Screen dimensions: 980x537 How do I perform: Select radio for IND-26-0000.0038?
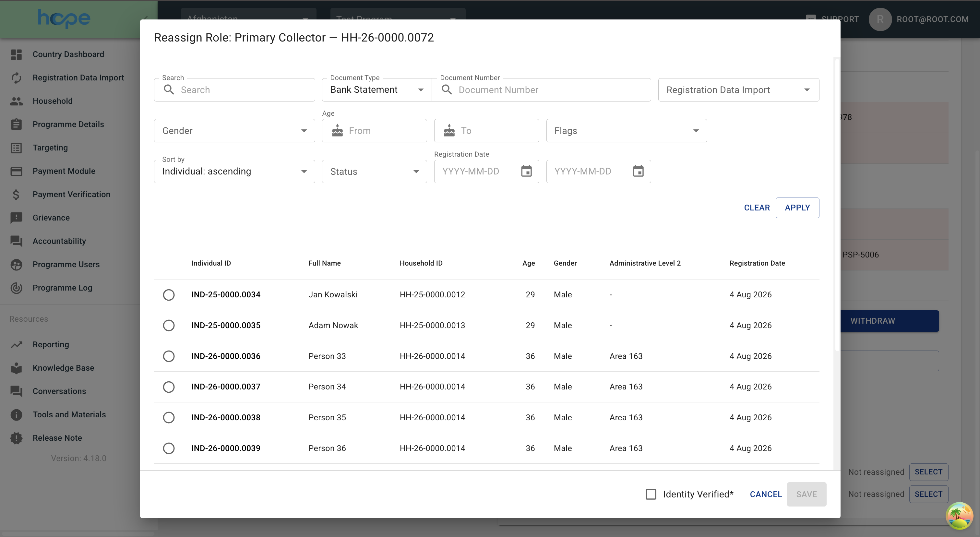click(x=169, y=418)
